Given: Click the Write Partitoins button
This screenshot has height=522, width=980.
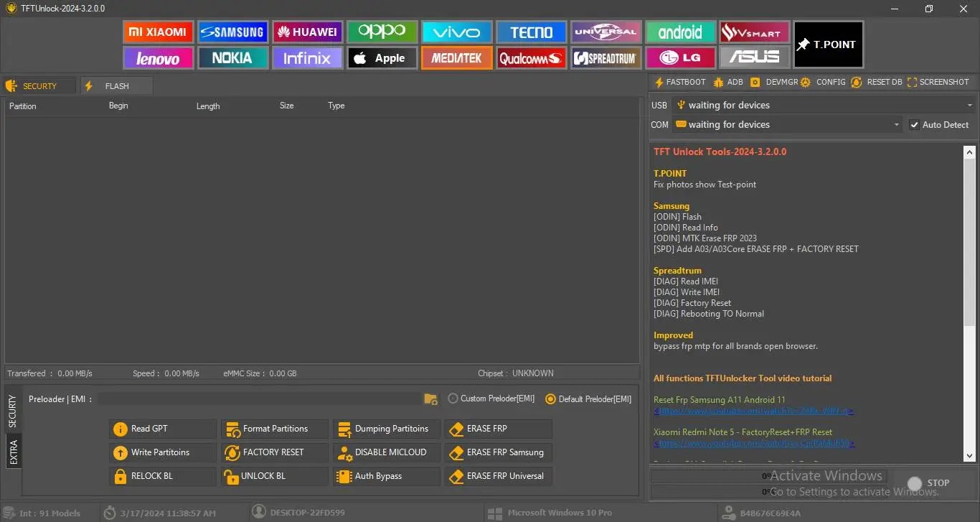Looking at the screenshot, I should point(163,452).
